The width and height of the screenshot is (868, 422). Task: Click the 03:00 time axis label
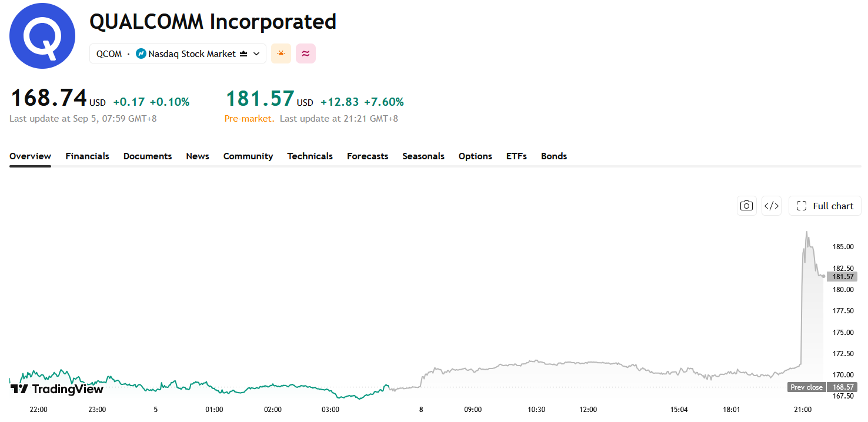(330, 410)
